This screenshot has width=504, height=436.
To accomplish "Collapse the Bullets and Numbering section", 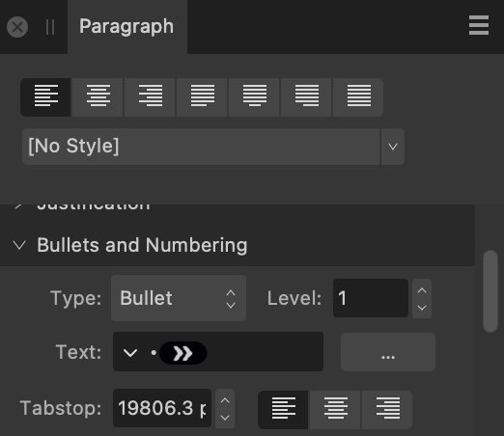I will tap(19, 245).
